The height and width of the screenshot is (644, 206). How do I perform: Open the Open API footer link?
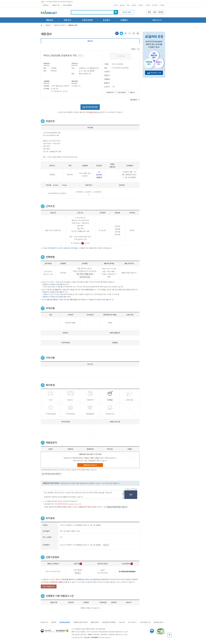[122, 622]
